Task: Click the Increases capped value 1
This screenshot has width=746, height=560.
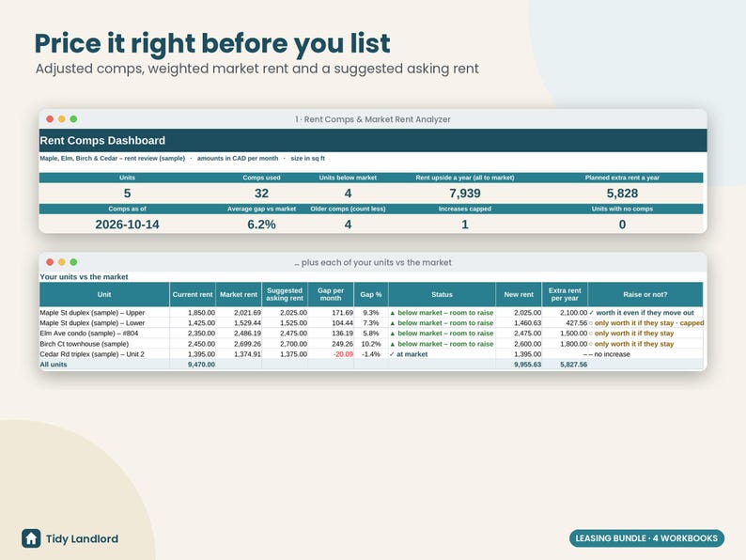Action: click(x=465, y=225)
